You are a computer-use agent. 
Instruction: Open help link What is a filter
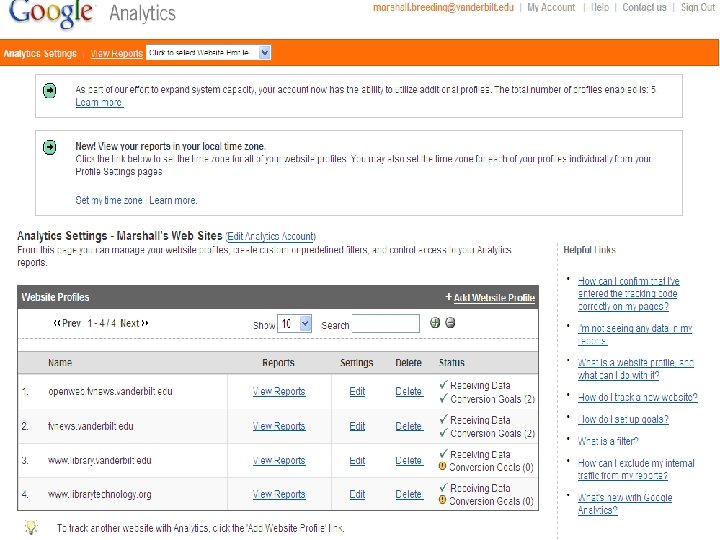coord(608,441)
